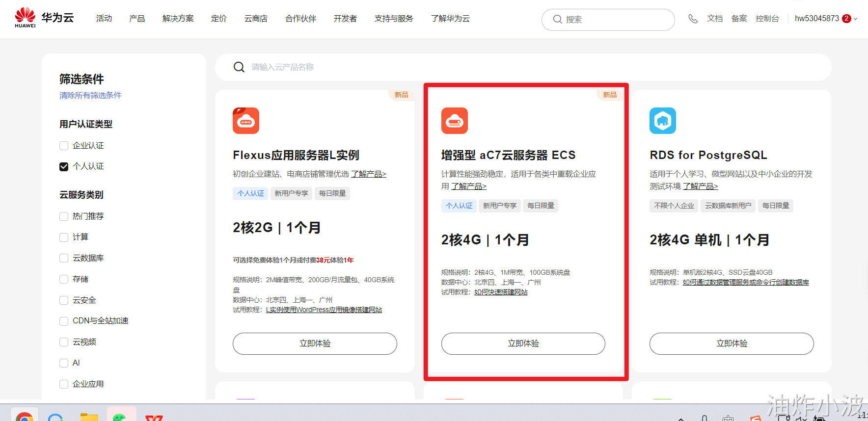Go to 控制台 console
This screenshot has height=421, width=868.
pos(767,19)
